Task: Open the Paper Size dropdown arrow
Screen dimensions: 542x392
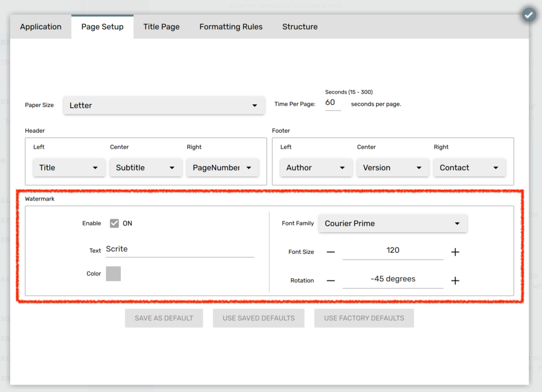Action: (x=254, y=105)
